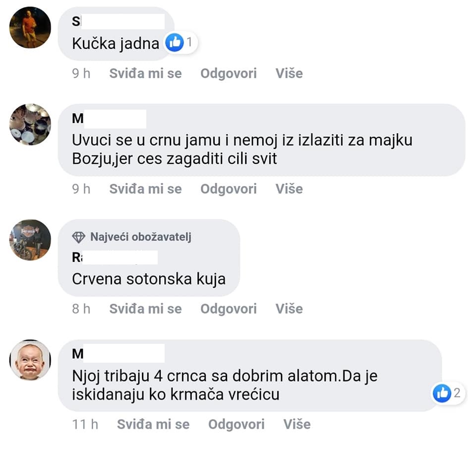The image size is (476, 452).
Task: Click the diamond 'Najveći obožavatelj' badge icon
Action: tap(79, 237)
